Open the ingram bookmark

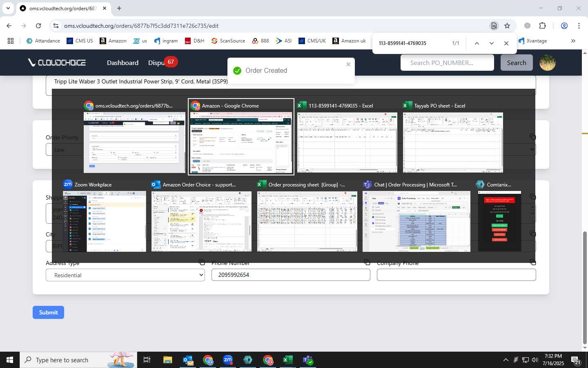tap(166, 41)
